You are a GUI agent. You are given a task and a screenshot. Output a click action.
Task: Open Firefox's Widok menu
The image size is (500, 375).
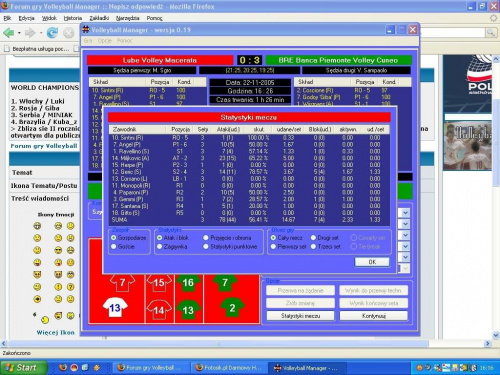point(49,18)
